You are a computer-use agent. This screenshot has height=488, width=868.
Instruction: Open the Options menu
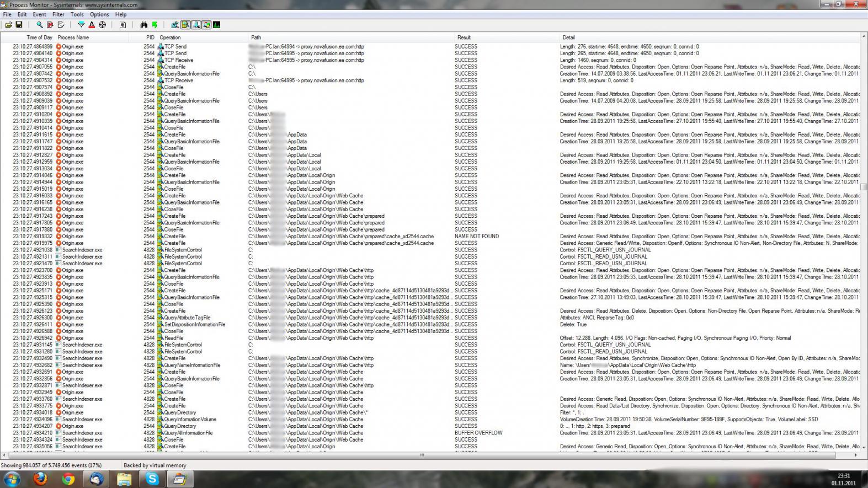(99, 14)
